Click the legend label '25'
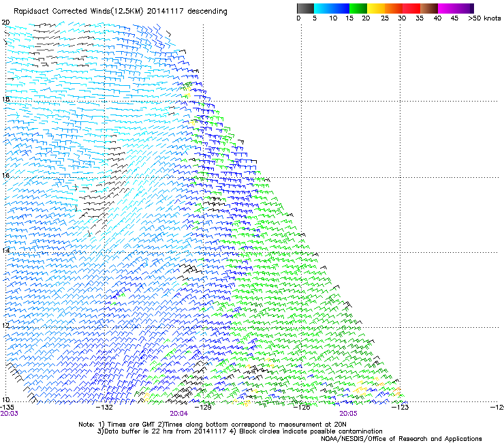 (385, 18)
